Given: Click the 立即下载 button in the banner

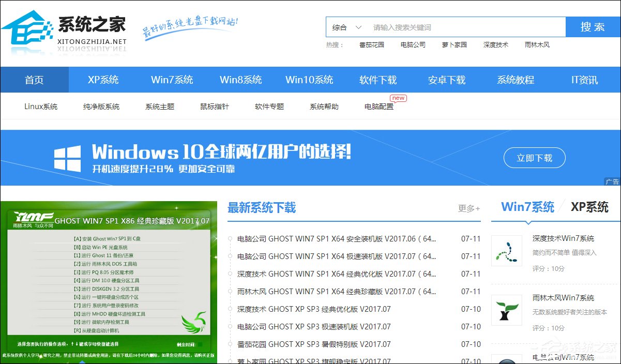Looking at the screenshot, I should 534,158.
